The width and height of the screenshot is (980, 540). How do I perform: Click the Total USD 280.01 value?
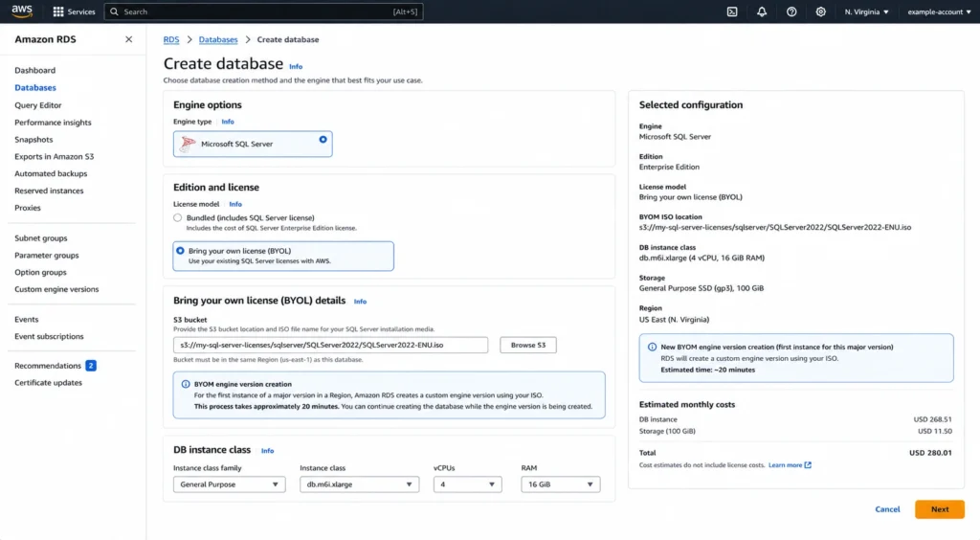click(930, 453)
